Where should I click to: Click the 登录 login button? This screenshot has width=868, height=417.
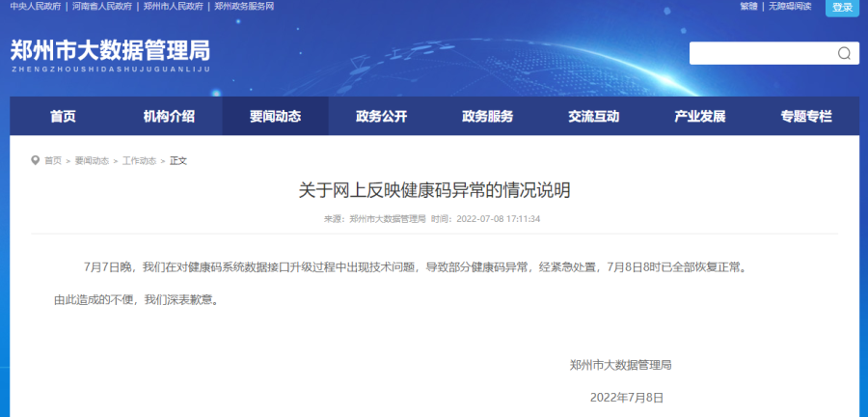tap(841, 8)
